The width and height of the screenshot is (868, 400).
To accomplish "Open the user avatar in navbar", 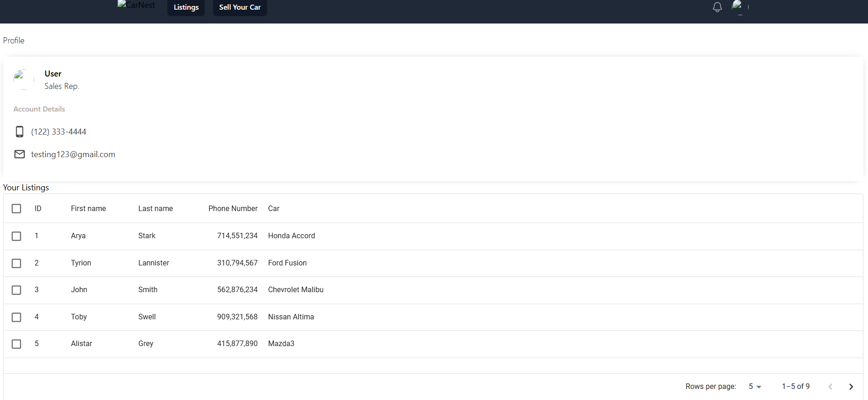I will tap(740, 7).
